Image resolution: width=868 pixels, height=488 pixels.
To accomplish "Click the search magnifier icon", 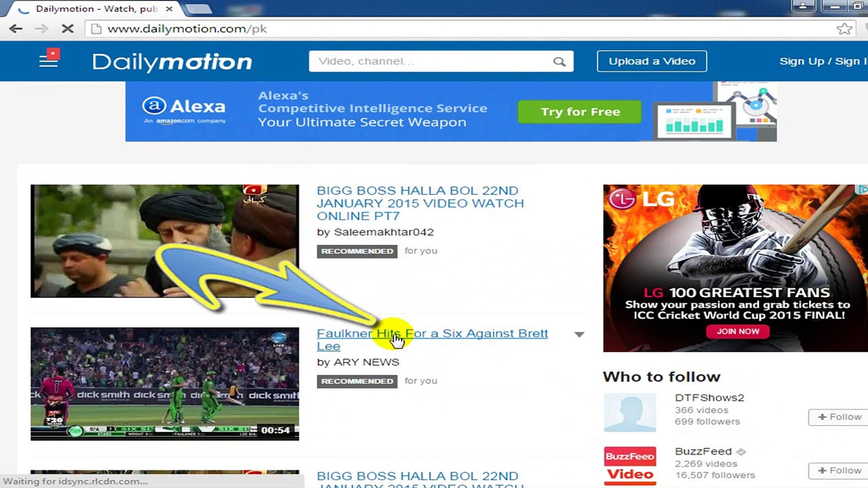I will pos(559,61).
